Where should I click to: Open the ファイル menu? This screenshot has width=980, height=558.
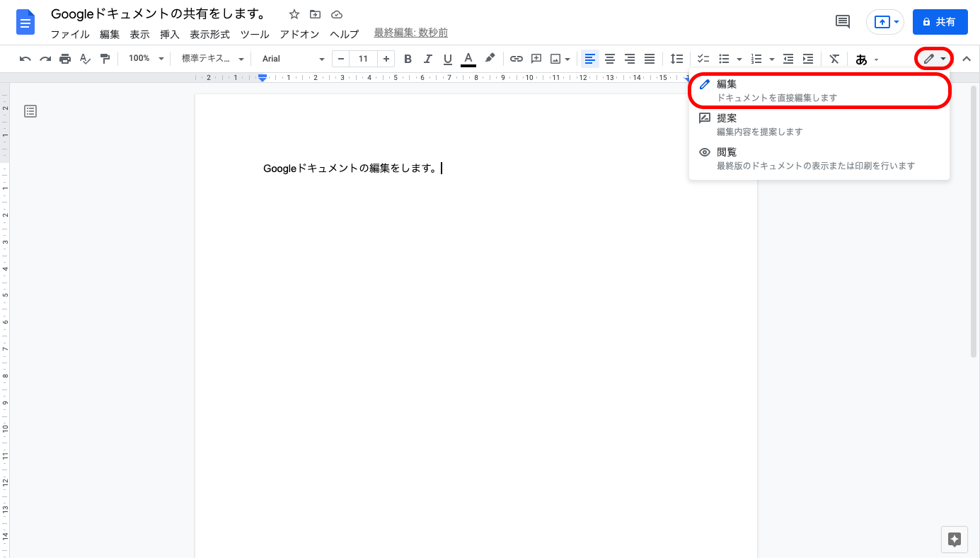coord(70,34)
